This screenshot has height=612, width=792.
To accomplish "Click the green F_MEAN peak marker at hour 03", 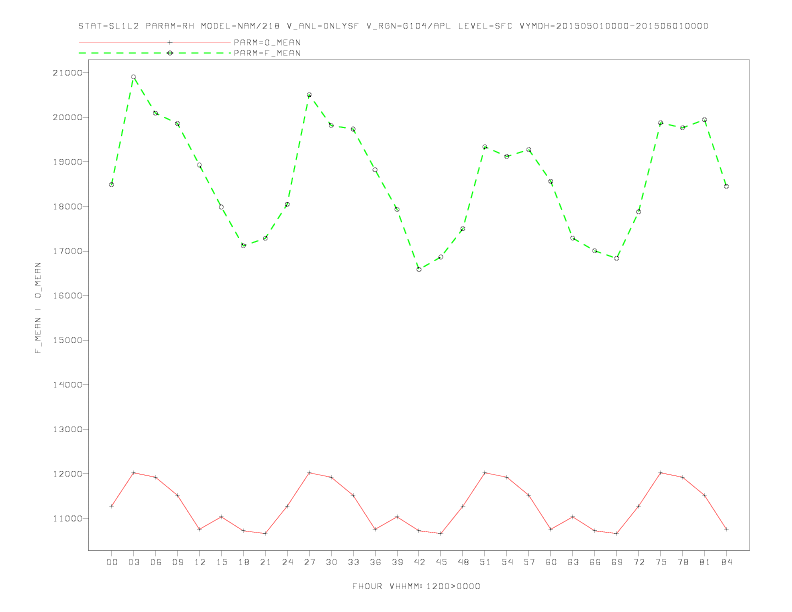I will point(133,77).
